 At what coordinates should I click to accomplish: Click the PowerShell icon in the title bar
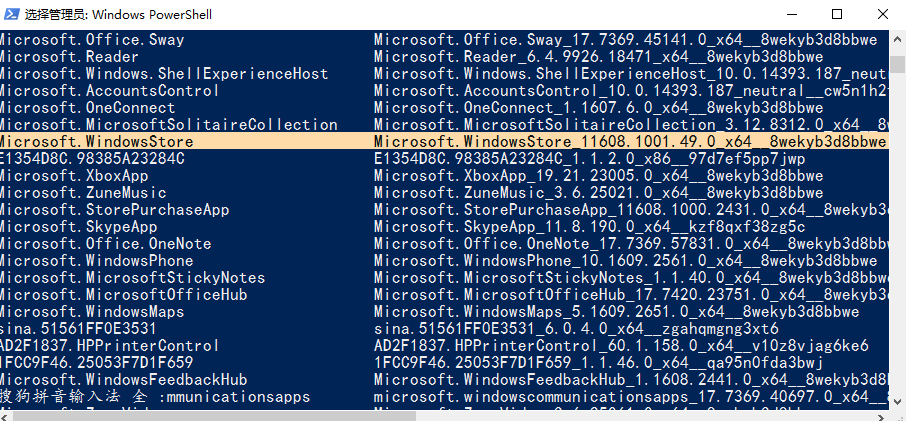[x=11, y=15]
